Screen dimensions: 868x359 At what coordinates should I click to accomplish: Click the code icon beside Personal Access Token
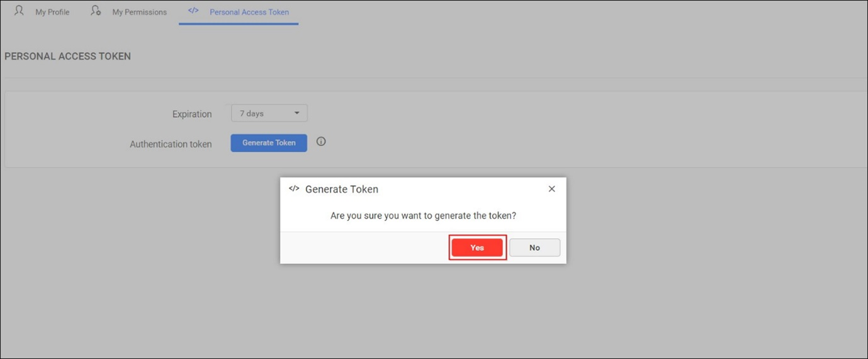click(x=193, y=11)
